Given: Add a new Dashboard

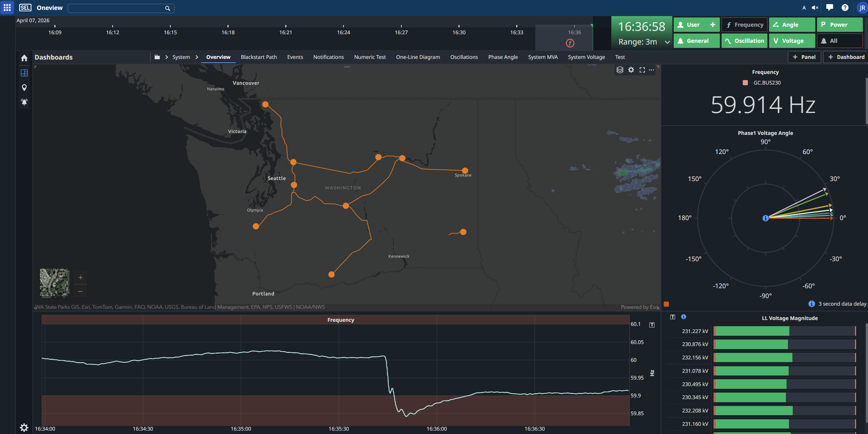Looking at the screenshot, I should tap(845, 57).
